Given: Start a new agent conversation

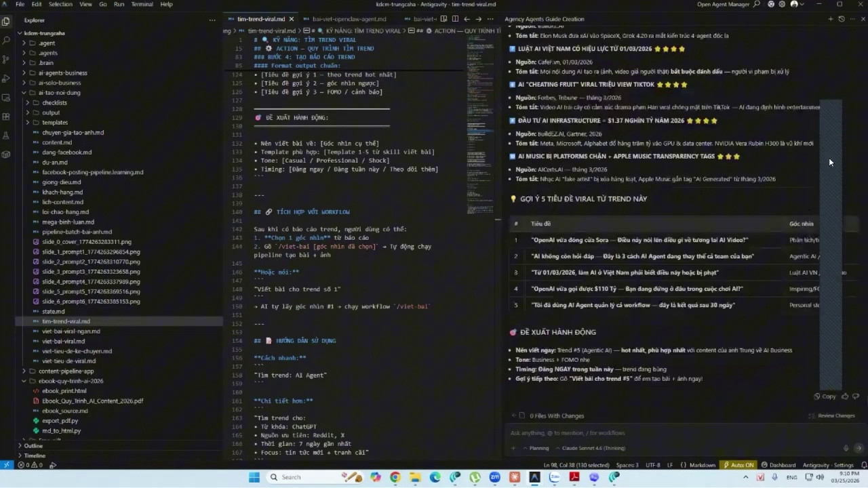Looking at the screenshot, I should pos(831,19).
